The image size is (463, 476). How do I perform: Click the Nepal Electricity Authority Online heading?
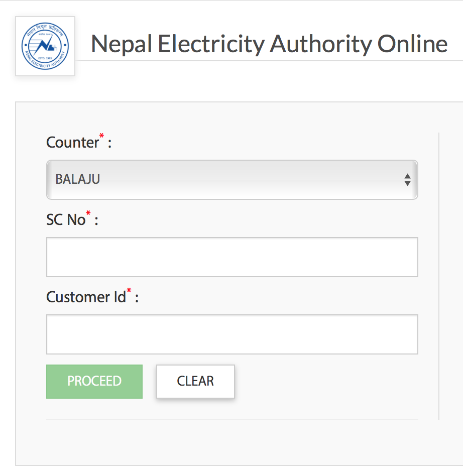point(269,44)
